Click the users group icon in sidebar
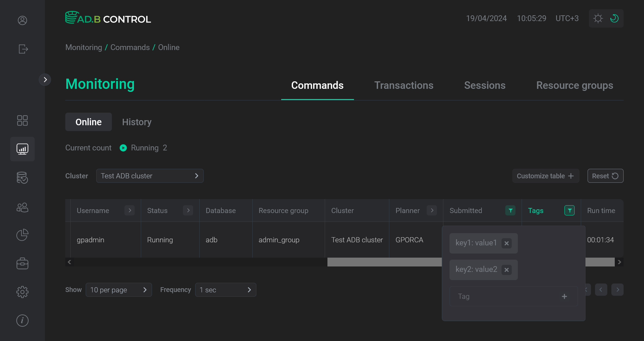The height and width of the screenshot is (341, 644). click(x=22, y=207)
